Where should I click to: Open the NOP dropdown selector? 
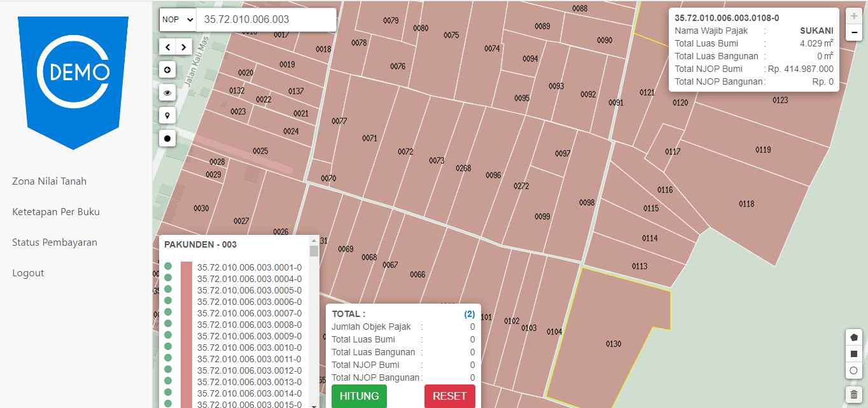tap(178, 20)
